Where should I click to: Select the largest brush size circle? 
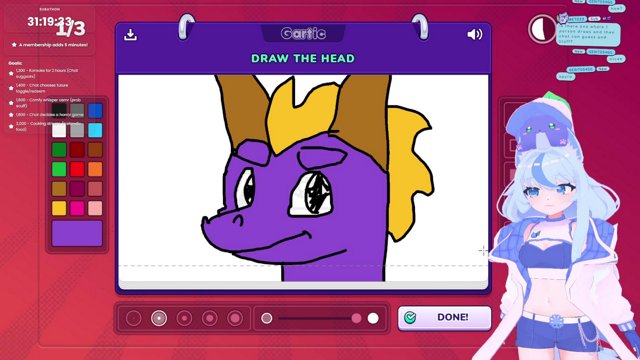[235, 318]
